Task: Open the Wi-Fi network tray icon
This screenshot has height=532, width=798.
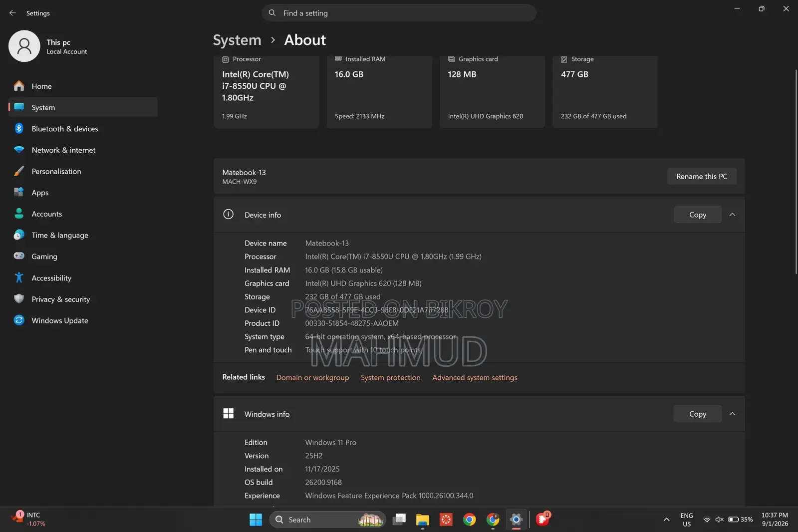Action: tap(707, 520)
